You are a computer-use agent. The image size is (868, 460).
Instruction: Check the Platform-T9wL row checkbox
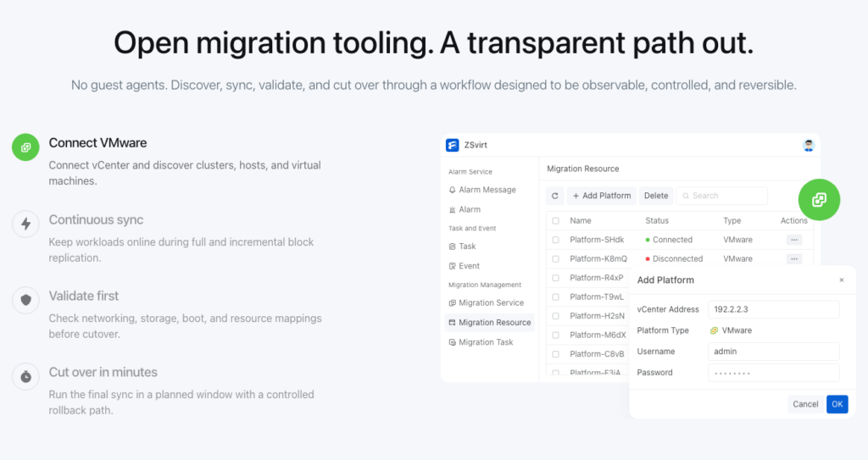(555, 297)
